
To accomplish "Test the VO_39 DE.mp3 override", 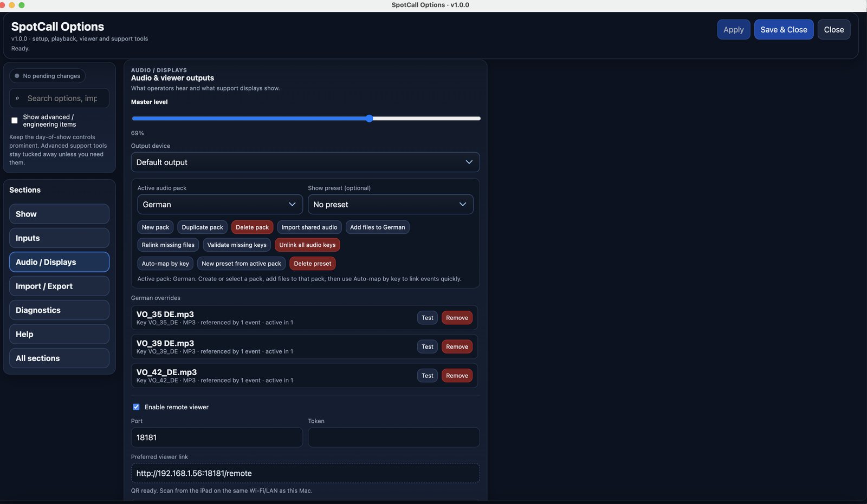I will coord(428,346).
